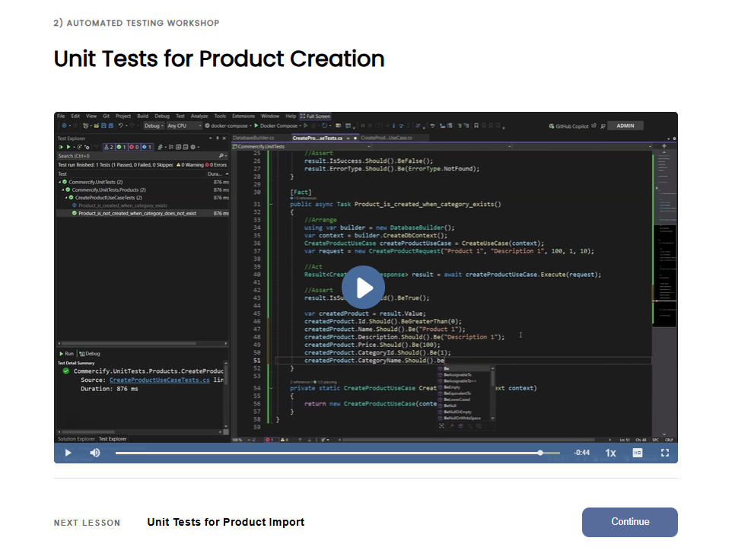Open the Debug configuration dropdown
751x560 pixels.
[x=154, y=126]
